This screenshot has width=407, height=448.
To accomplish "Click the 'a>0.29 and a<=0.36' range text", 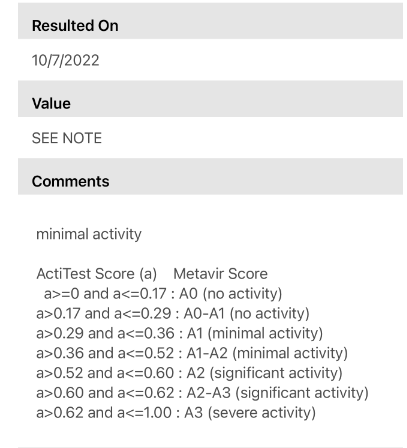I will (105, 333).
